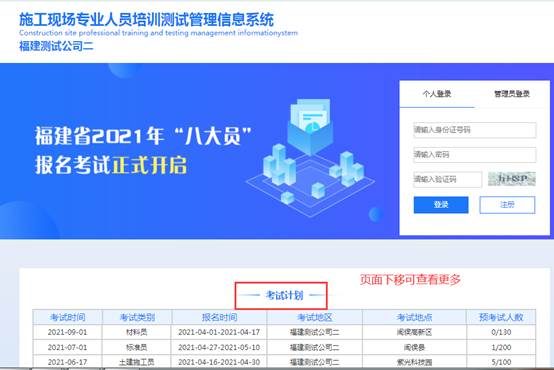This screenshot has height=370, width=554.
Task: Click the ID number input field
Action: click(x=475, y=130)
